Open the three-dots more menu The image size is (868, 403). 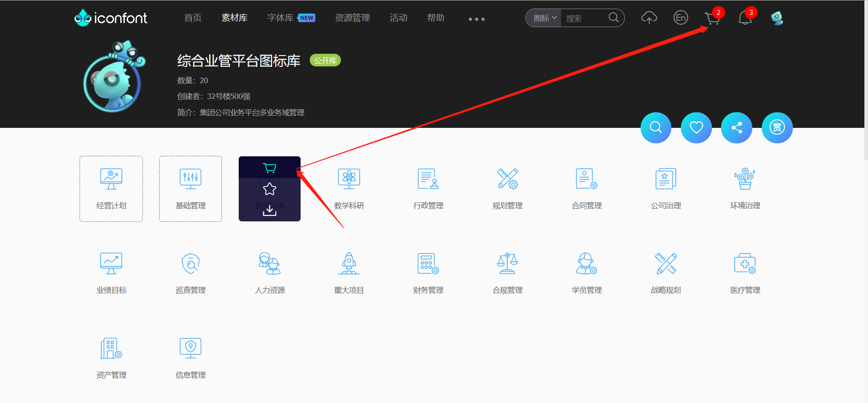pyautogui.click(x=476, y=19)
